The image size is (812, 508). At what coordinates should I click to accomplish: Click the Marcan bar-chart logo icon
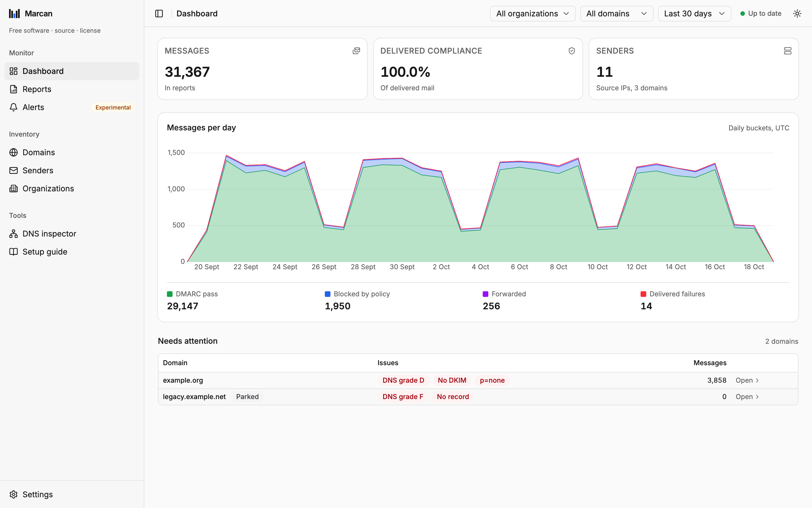[x=14, y=14]
